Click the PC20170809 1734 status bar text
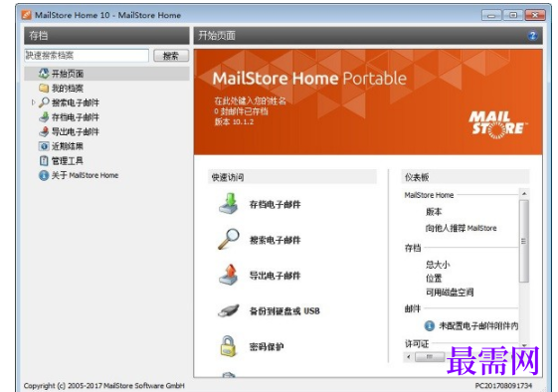Image resolution: width=558 pixels, height=392 pixels. (503, 386)
